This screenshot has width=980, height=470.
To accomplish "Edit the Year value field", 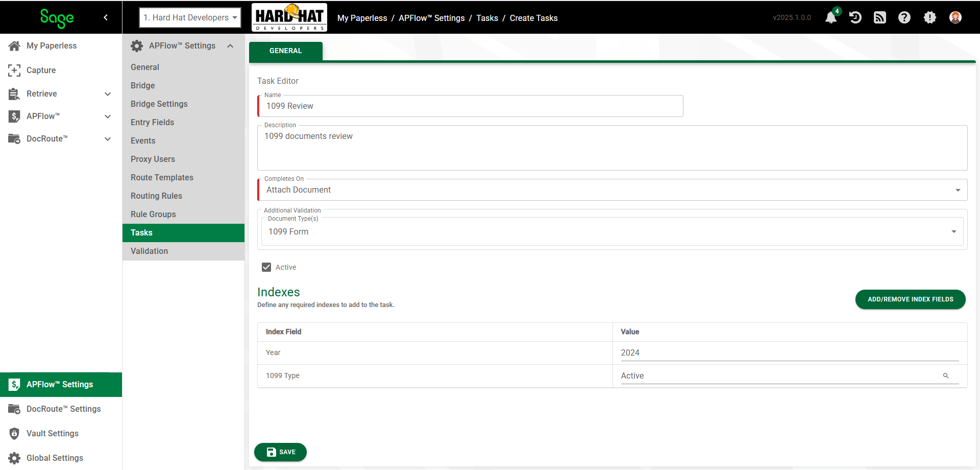I will click(x=790, y=353).
